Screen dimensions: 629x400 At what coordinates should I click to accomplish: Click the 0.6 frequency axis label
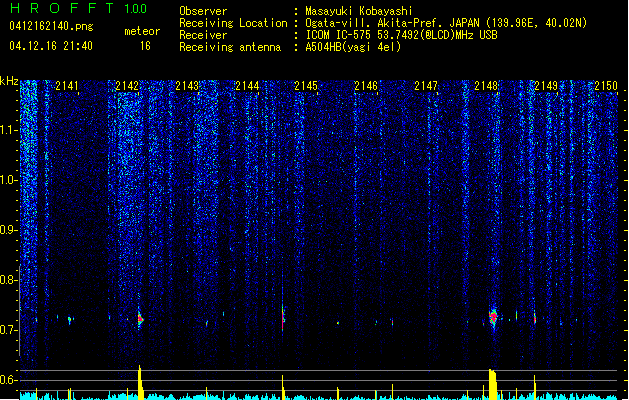[x=9, y=380]
